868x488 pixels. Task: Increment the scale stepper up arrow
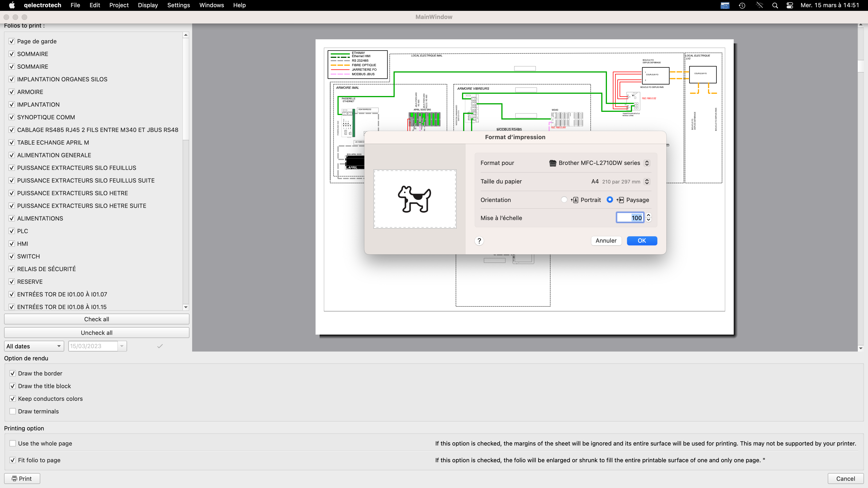649,215
